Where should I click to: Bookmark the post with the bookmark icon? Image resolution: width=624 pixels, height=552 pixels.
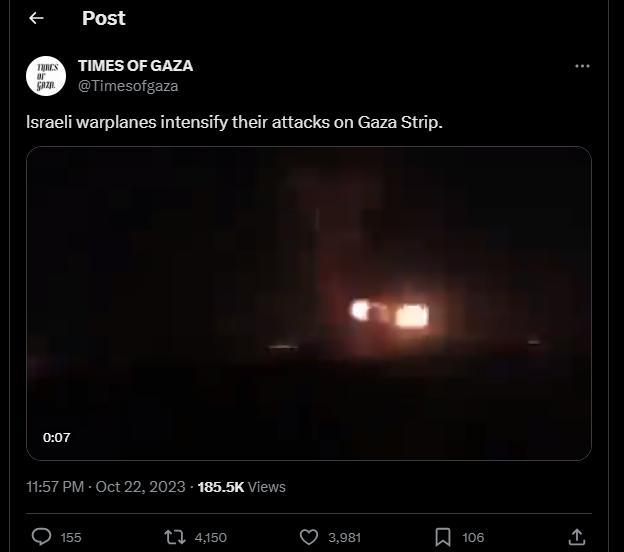point(443,537)
